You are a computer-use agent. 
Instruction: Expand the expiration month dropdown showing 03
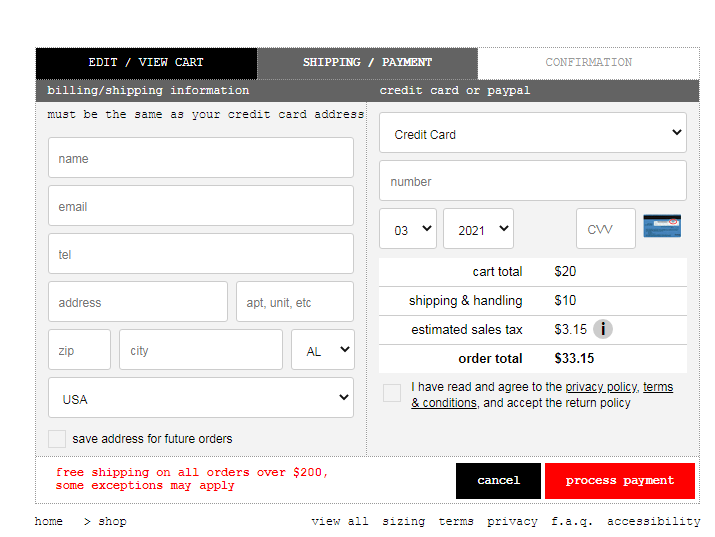(408, 229)
